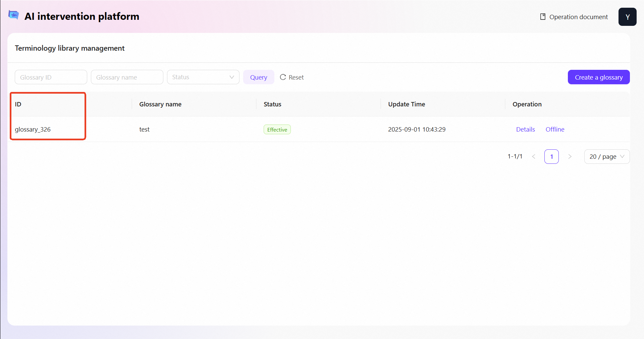Screen dimensions: 644x339
Task: Focus the Glossary name input field
Action: (x=127, y=77)
